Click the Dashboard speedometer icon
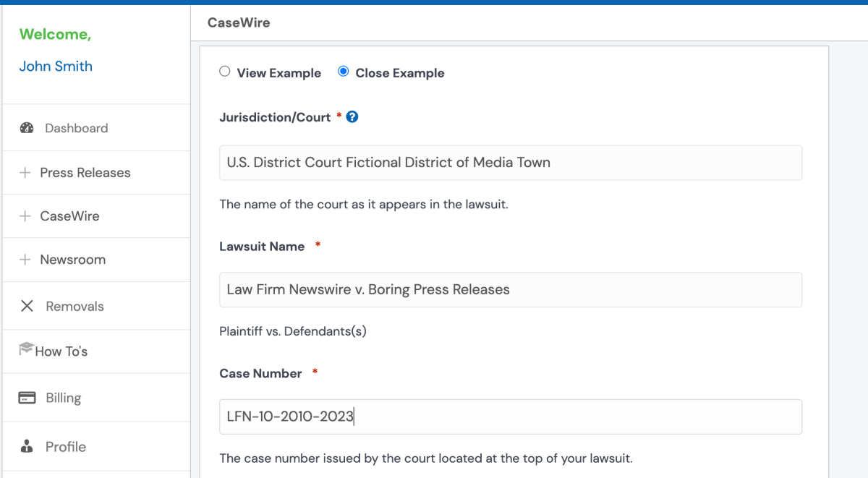Image resolution: width=868 pixels, height=478 pixels. pyautogui.click(x=27, y=127)
